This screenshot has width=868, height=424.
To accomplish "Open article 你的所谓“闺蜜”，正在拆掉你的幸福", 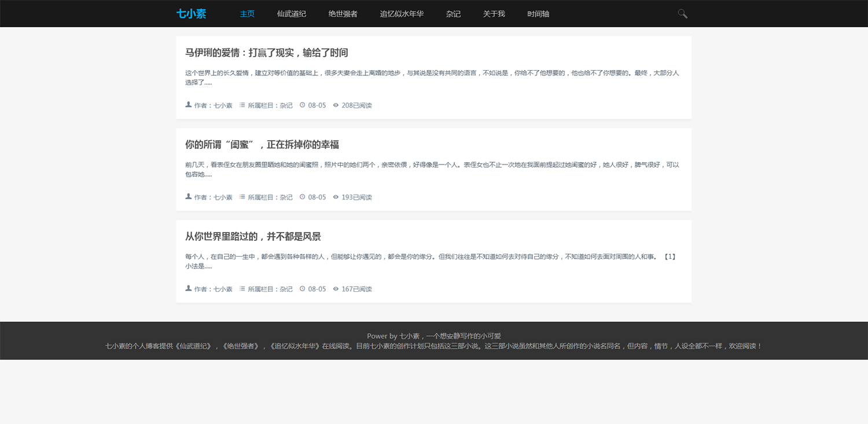I will pyautogui.click(x=262, y=145).
